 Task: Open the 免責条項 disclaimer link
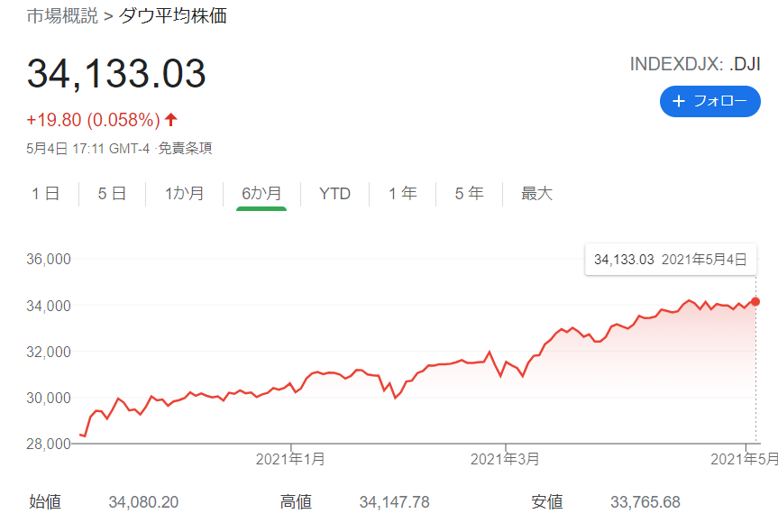tap(186, 148)
